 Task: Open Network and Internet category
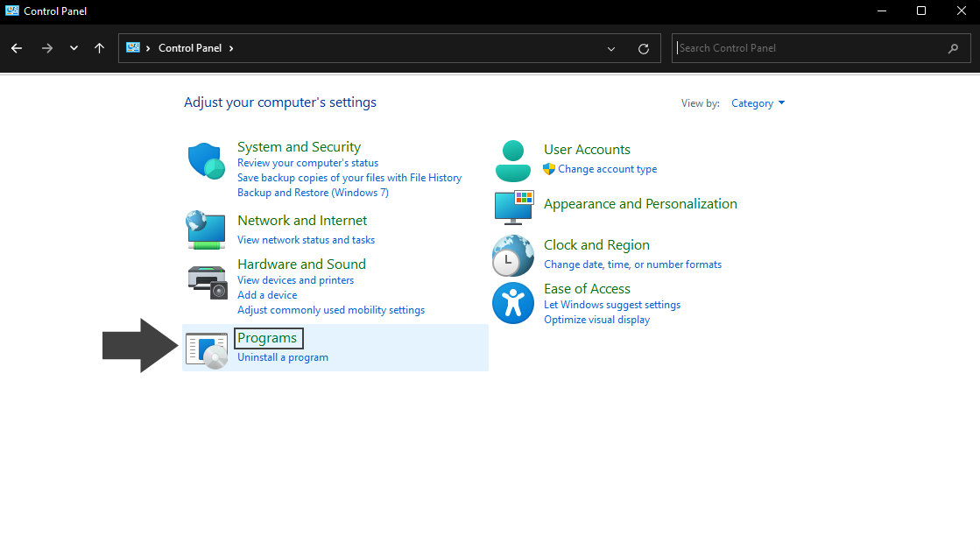[302, 221]
